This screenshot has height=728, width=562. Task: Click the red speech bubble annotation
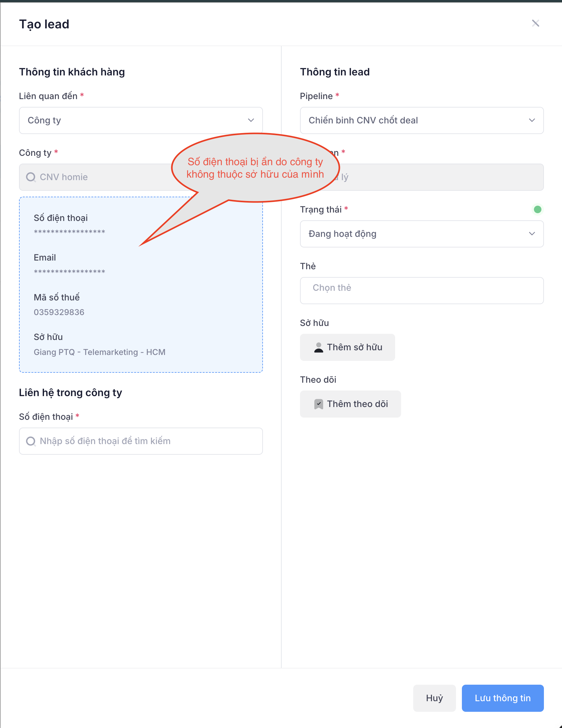click(x=255, y=168)
